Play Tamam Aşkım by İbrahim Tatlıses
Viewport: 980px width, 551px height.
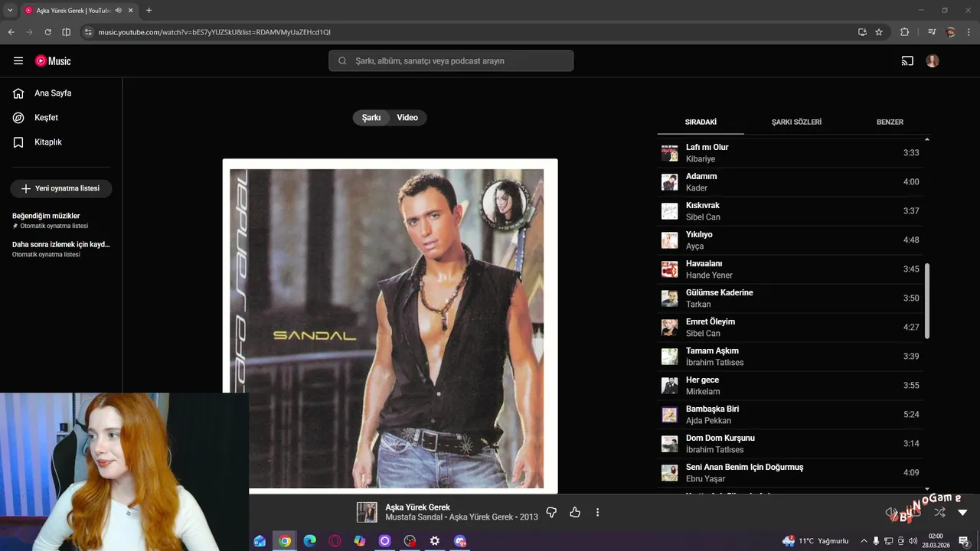pyautogui.click(x=790, y=357)
